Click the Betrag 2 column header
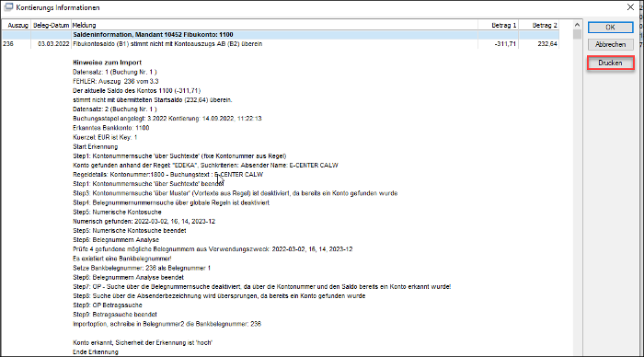 click(x=539, y=25)
